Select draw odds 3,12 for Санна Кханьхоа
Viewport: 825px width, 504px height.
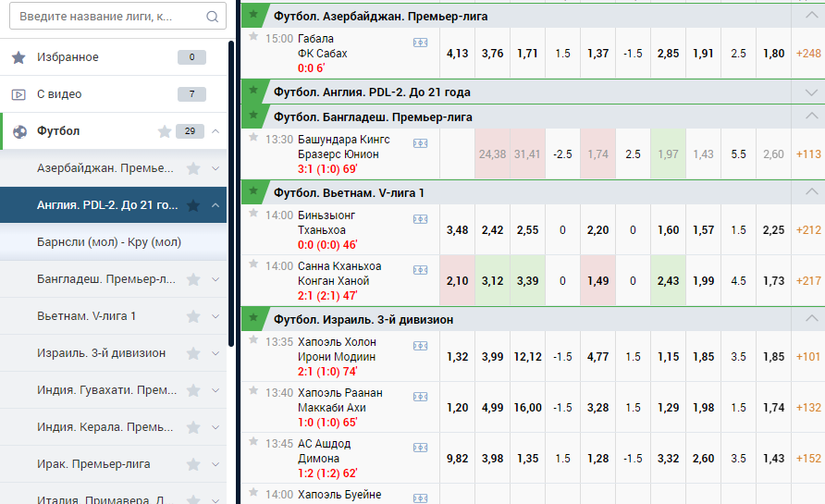coord(492,281)
